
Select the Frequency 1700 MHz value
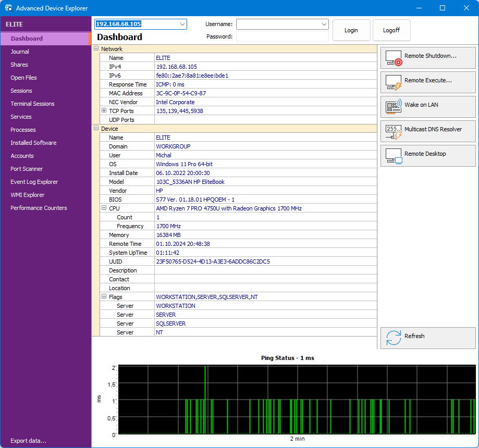click(169, 226)
